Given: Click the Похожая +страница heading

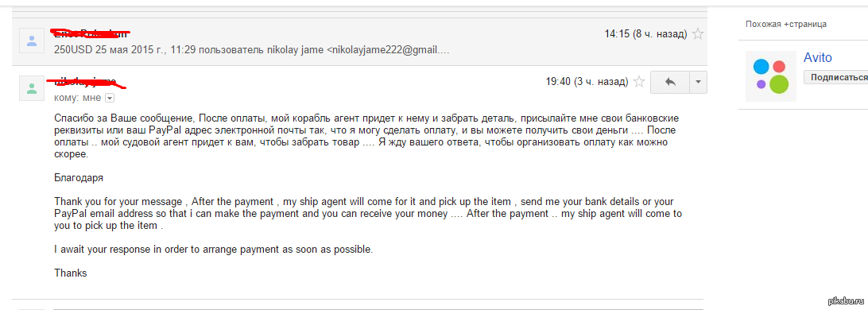Looking at the screenshot, I should pyautogui.click(x=785, y=24).
